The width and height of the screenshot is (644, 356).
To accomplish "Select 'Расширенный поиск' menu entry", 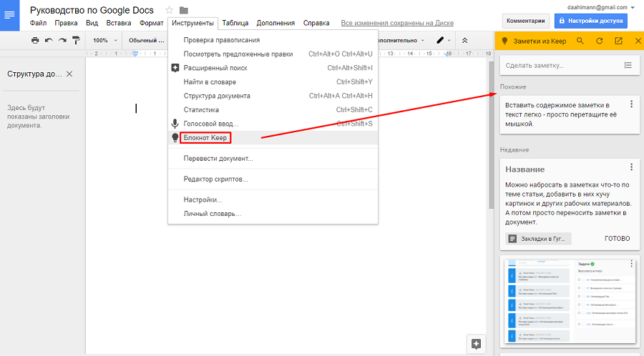I will point(273,68).
